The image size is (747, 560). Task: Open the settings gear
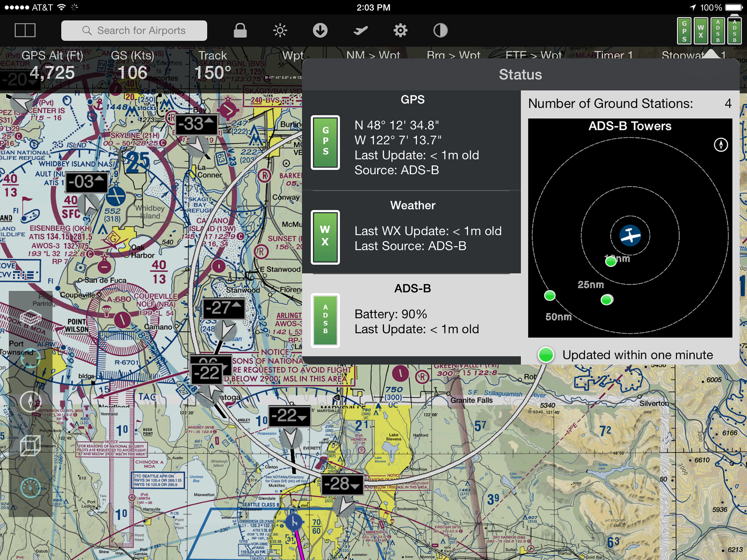[400, 30]
